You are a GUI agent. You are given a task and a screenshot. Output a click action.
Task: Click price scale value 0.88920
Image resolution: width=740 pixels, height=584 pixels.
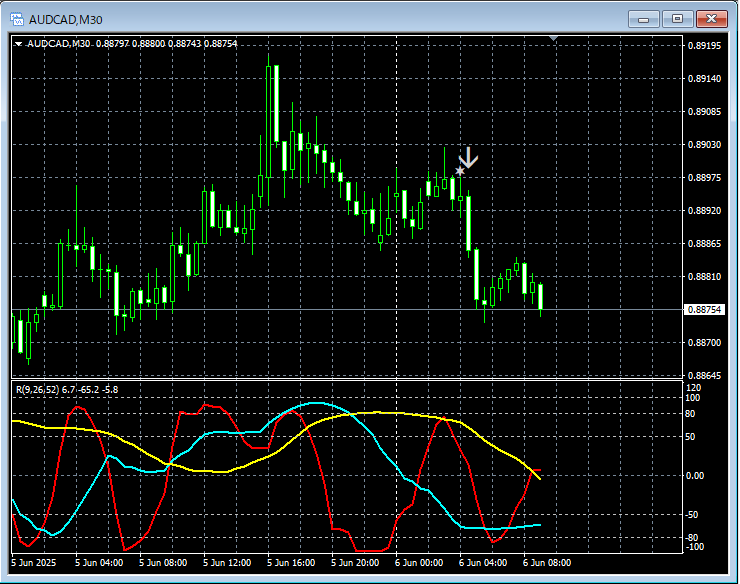point(705,211)
